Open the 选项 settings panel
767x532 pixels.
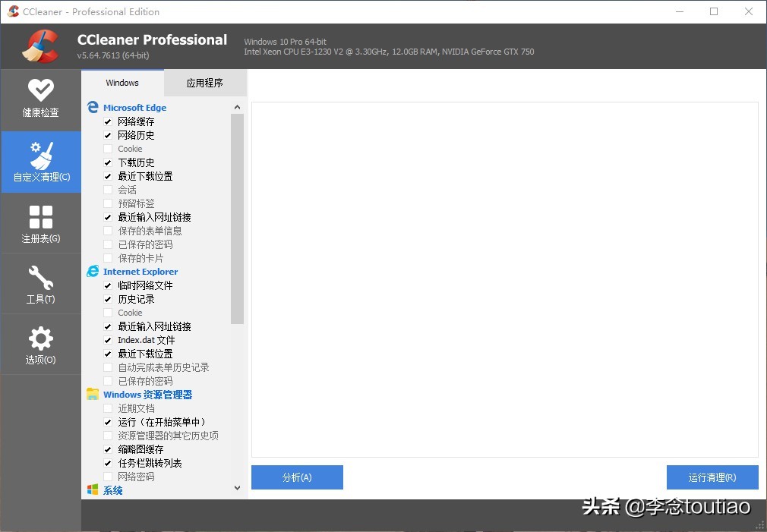pyautogui.click(x=41, y=344)
